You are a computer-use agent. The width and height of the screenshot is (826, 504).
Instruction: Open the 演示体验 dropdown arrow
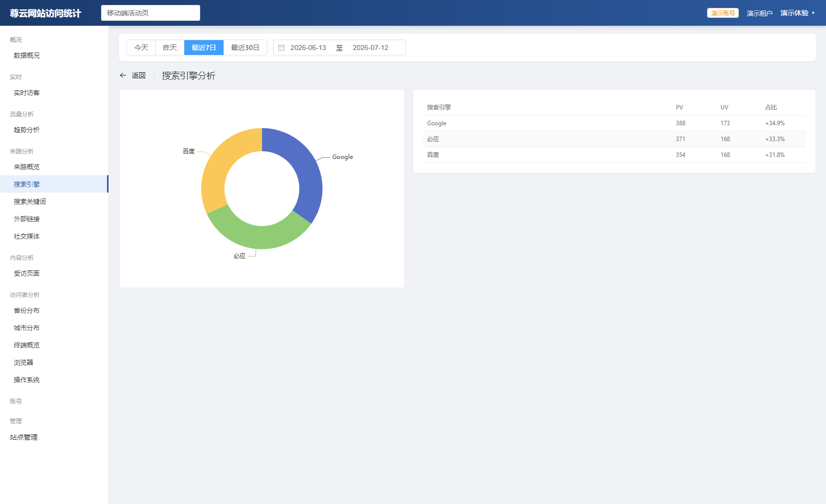[813, 13]
